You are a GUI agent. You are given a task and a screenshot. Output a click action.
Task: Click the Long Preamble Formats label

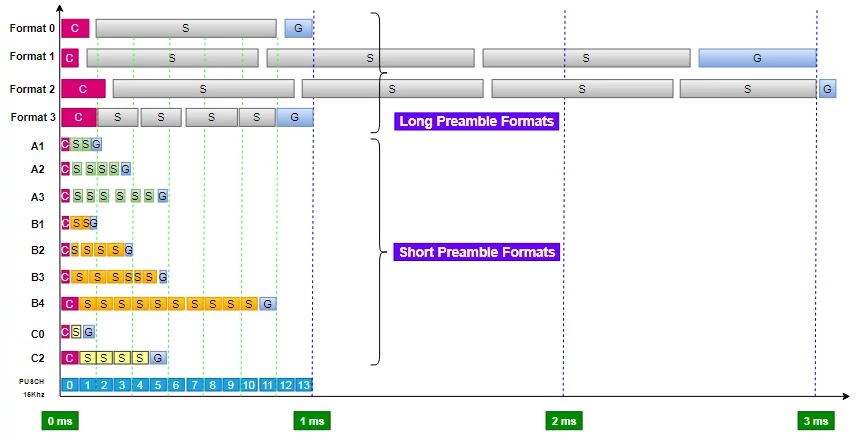pyautogui.click(x=476, y=122)
